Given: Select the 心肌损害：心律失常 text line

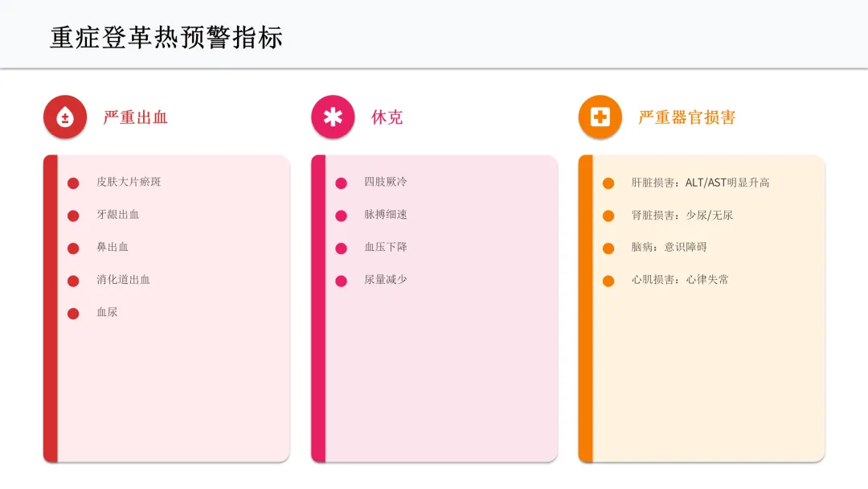Looking at the screenshot, I should pos(679,280).
